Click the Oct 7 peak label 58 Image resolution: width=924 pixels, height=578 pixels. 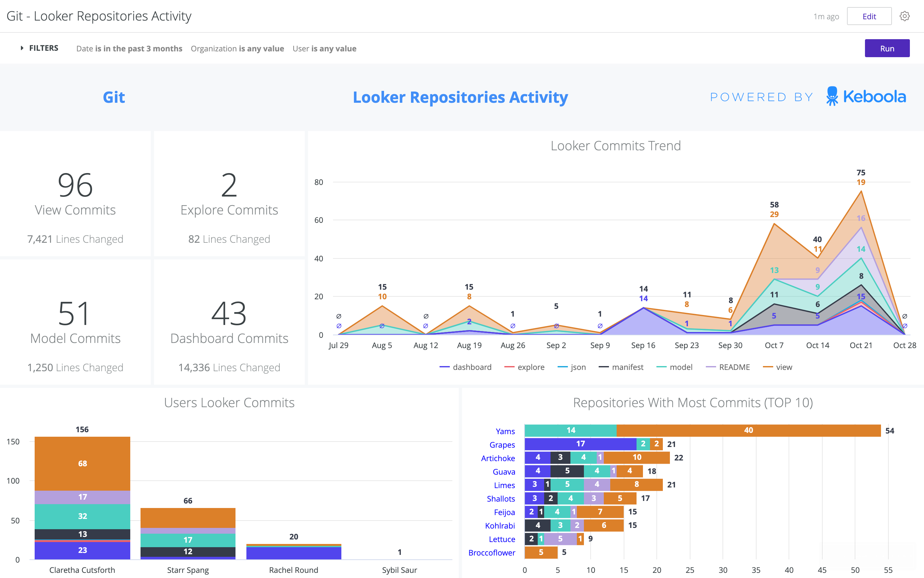(x=774, y=205)
